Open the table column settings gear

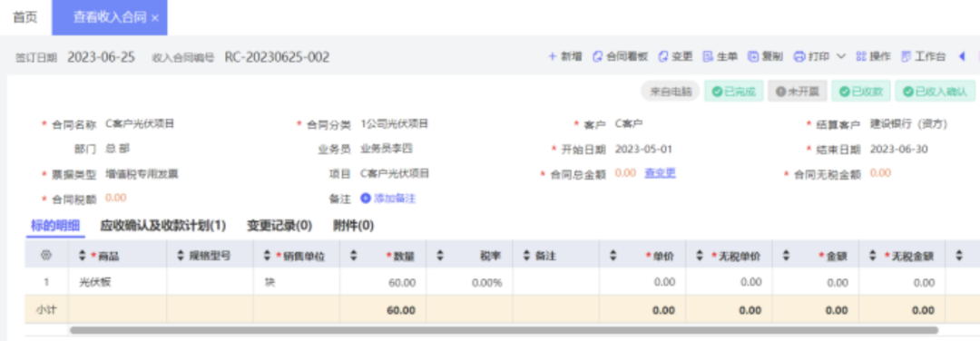(45, 256)
